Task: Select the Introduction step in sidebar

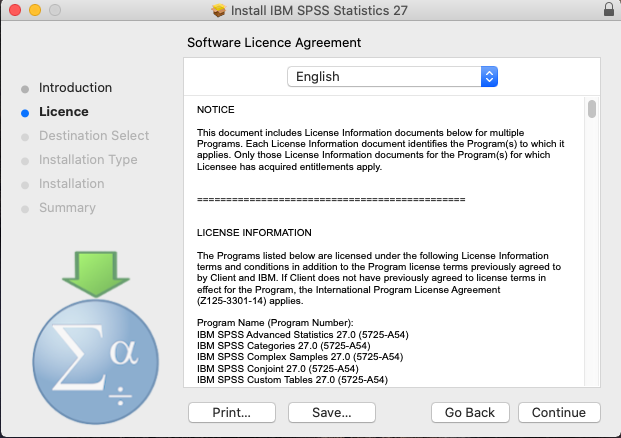Action: click(75, 88)
